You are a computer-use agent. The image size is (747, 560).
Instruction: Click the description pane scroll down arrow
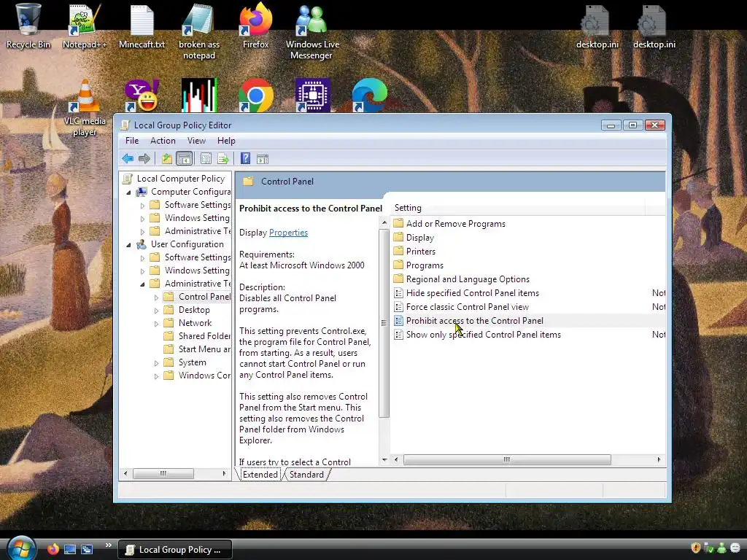coord(384,459)
